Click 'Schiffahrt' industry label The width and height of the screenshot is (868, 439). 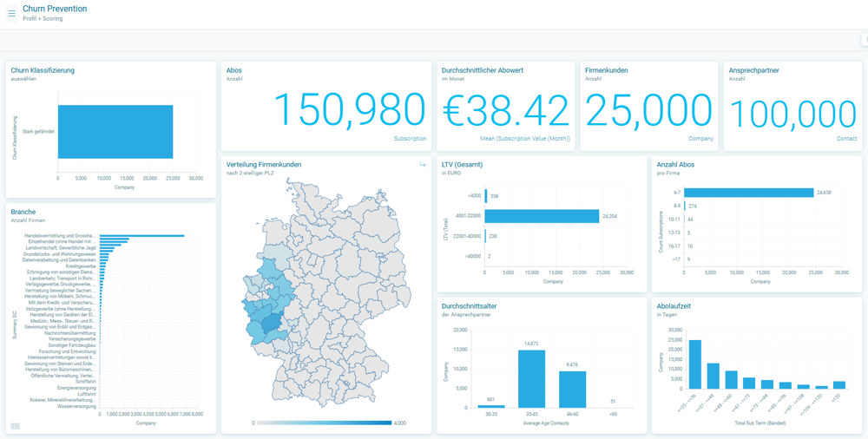point(85,382)
